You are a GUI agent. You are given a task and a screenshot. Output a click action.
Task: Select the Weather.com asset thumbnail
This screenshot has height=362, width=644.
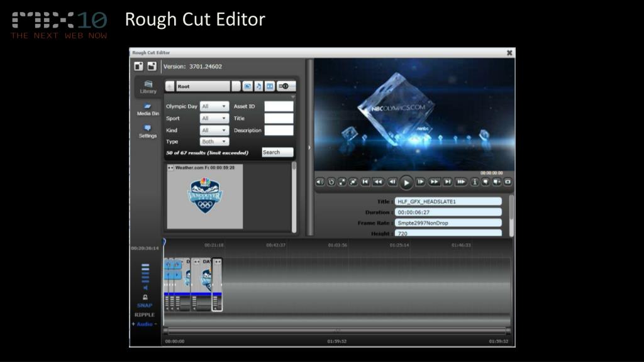205,197
